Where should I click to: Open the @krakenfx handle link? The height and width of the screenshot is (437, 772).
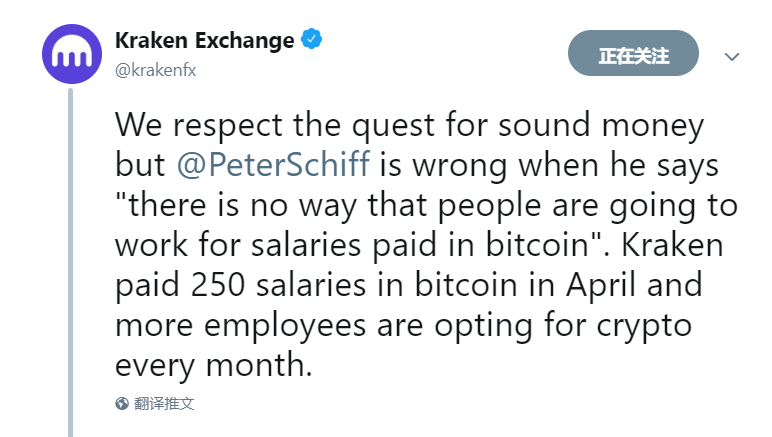point(156,70)
